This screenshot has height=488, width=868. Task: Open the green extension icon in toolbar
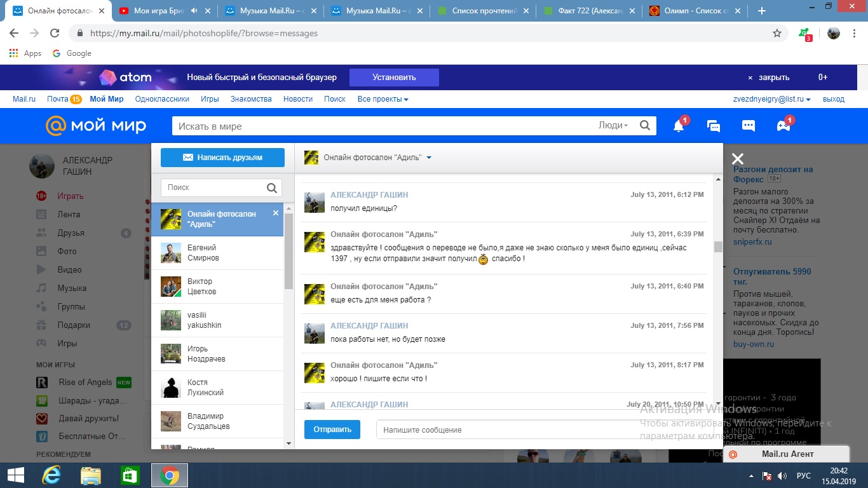click(x=805, y=34)
